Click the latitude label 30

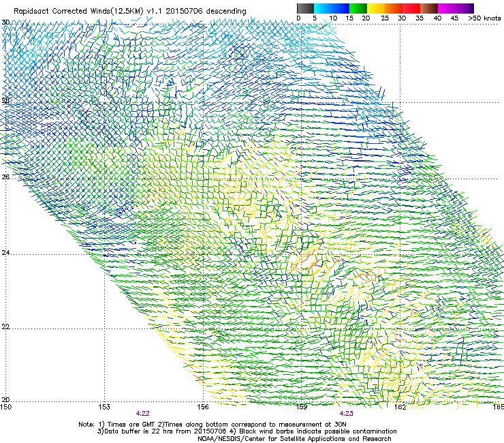[5, 22]
